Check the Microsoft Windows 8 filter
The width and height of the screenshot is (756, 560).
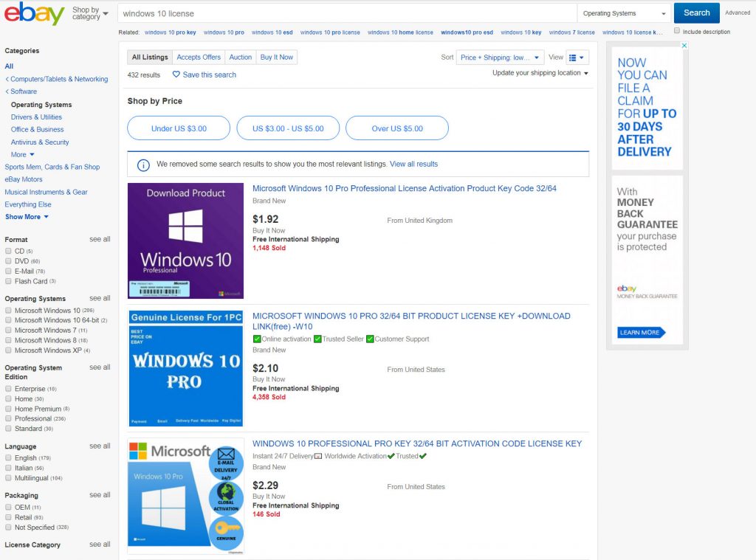coord(8,340)
